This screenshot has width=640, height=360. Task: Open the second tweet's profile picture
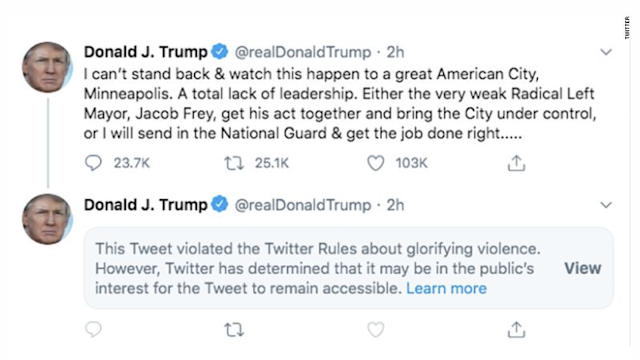tap(47, 220)
